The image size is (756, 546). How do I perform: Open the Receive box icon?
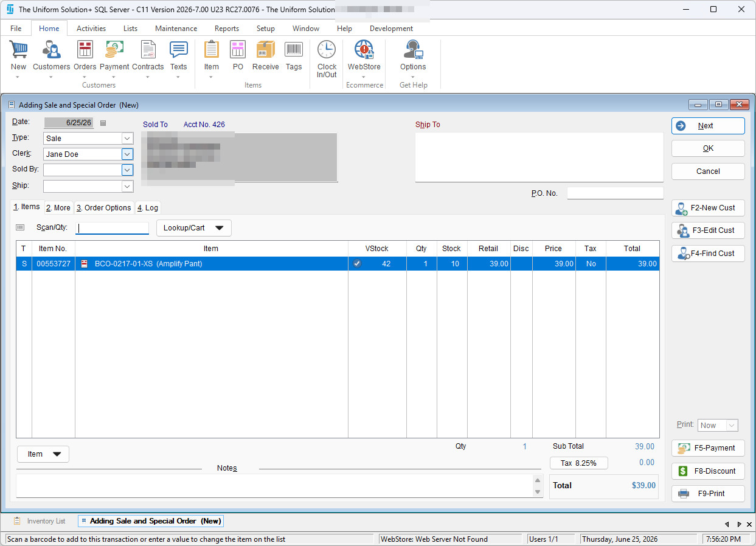point(266,50)
